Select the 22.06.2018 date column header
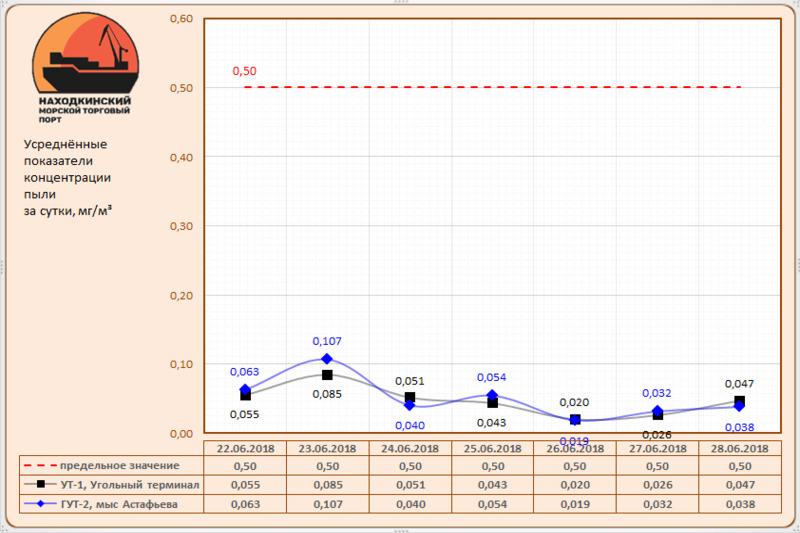 click(245, 448)
